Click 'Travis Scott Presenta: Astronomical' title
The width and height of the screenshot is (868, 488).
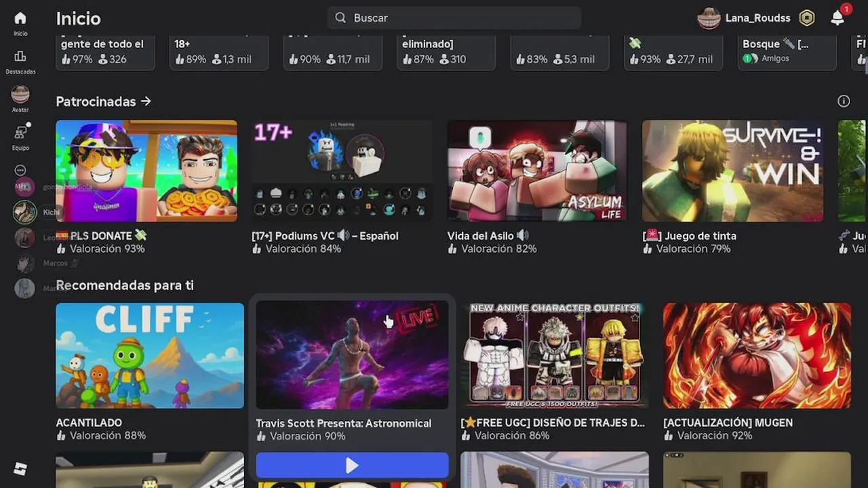(343, 423)
